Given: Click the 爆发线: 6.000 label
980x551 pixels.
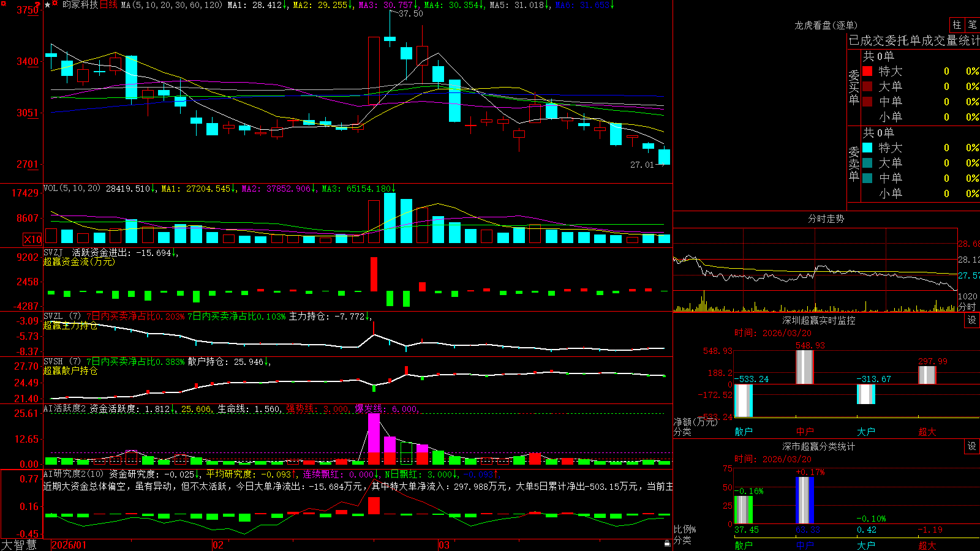Looking at the screenshot, I should click(387, 409).
